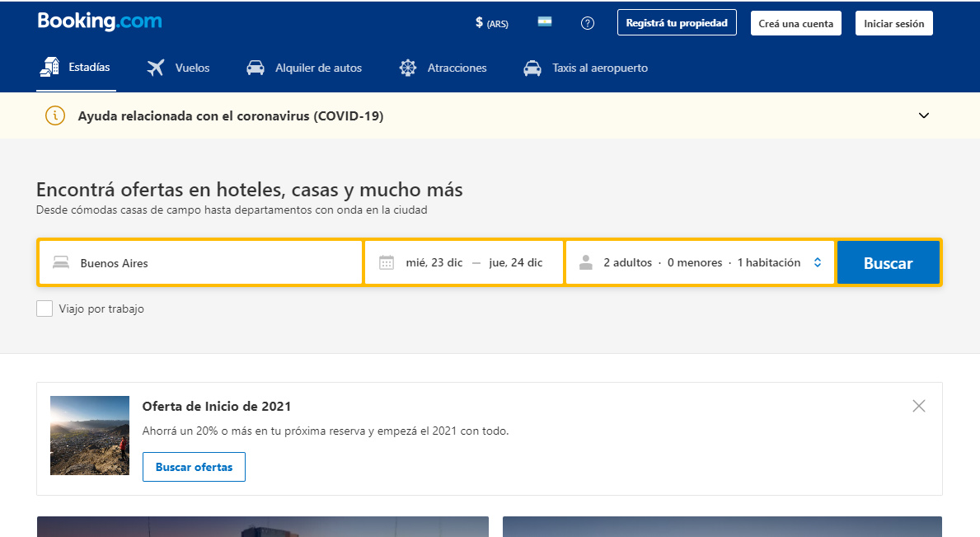Click the bed icon in destination field
The width and height of the screenshot is (980, 537).
(x=61, y=262)
